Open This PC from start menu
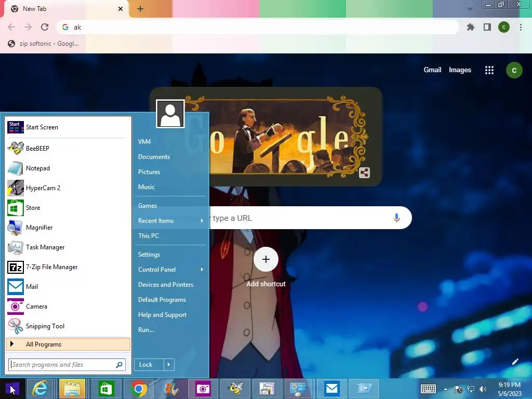Viewport: 532px width, 399px height. 148,236
